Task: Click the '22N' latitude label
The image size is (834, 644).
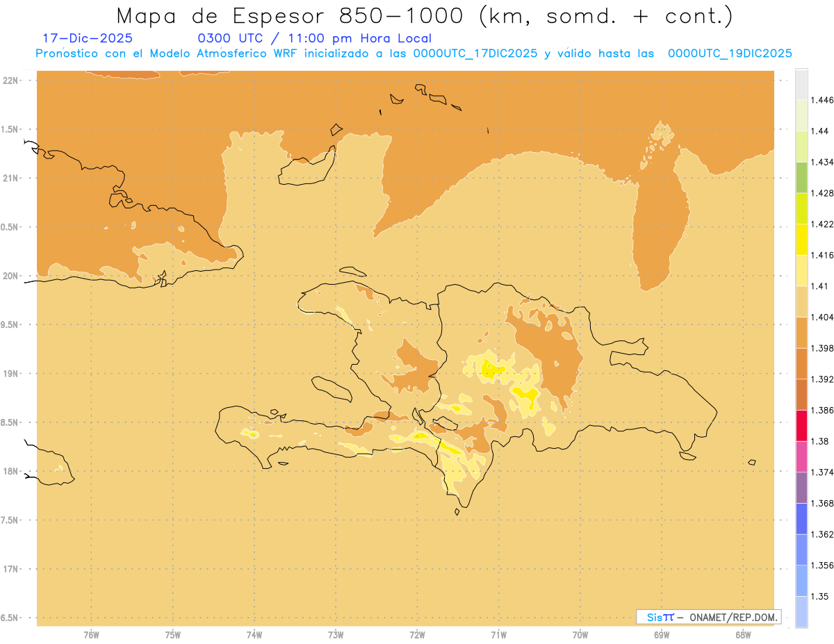Action: pos(12,81)
